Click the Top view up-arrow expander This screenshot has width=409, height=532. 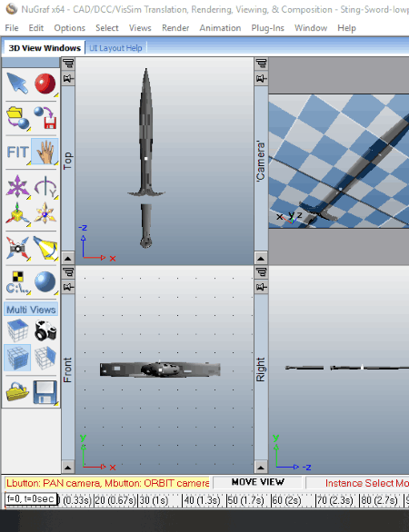pyautogui.click(x=68, y=259)
